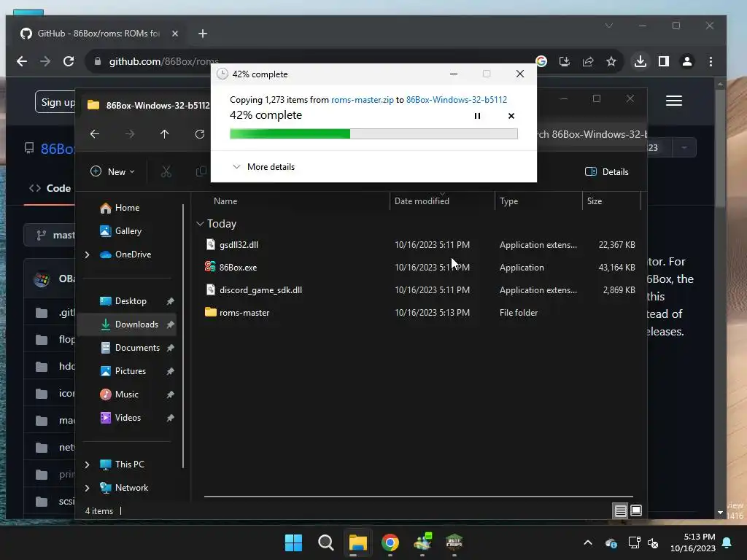Image resolution: width=747 pixels, height=560 pixels.
Task: Switch to large thumbnails view
Action: (636, 511)
